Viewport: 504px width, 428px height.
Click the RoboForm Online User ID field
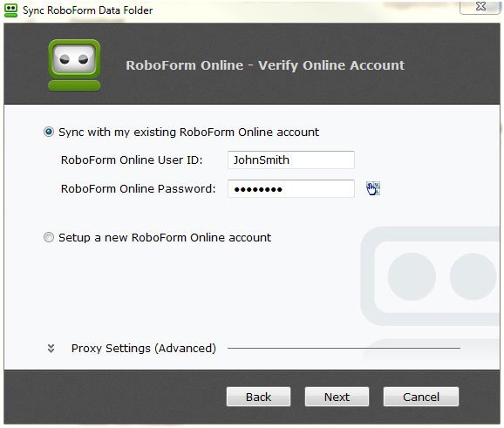click(x=291, y=160)
